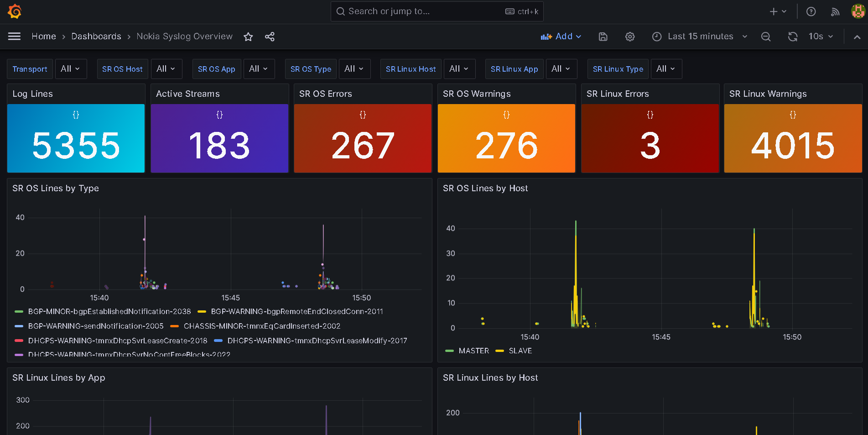Open the Active Streams panel title
Image resolution: width=868 pixels, height=435 pixels.
187,94
